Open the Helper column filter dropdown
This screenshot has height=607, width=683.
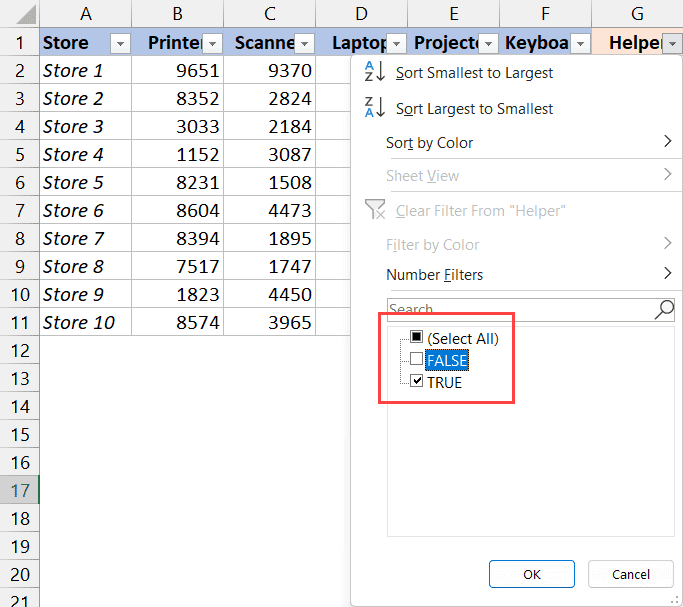point(671,43)
